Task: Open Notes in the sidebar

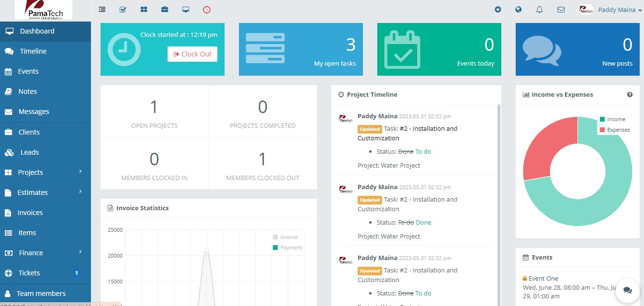Action: [x=45, y=91]
